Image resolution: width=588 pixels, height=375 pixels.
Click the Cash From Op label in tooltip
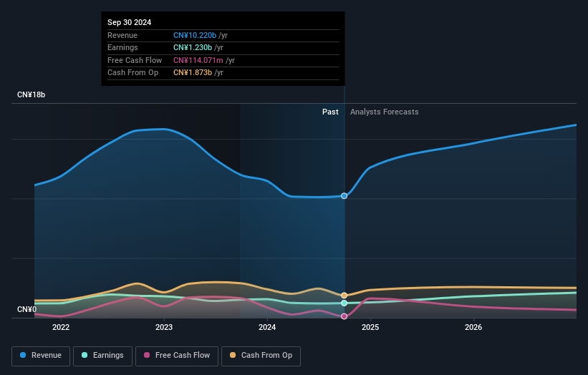tap(132, 73)
